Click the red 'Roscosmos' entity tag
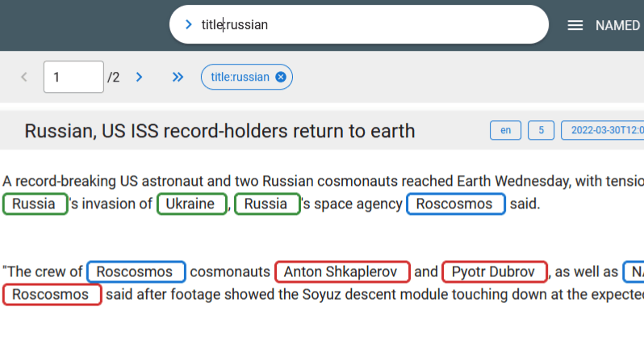This screenshot has height=349, width=644. pyautogui.click(x=52, y=294)
